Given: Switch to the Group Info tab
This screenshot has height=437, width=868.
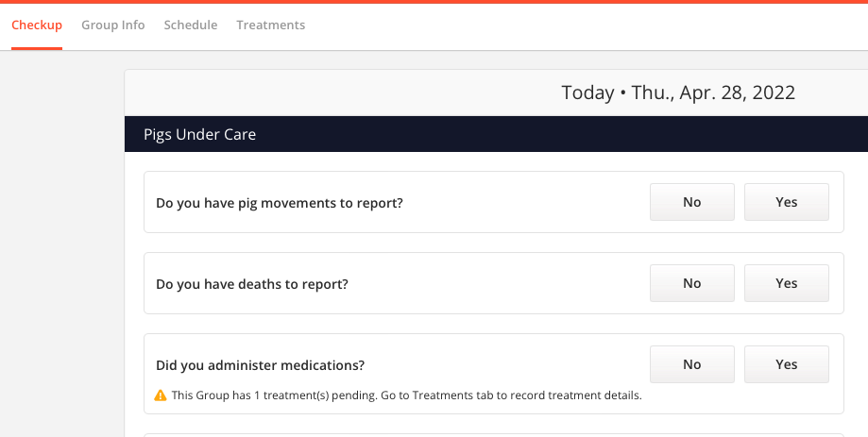Looking at the screenshot, I should pos(113,25).
